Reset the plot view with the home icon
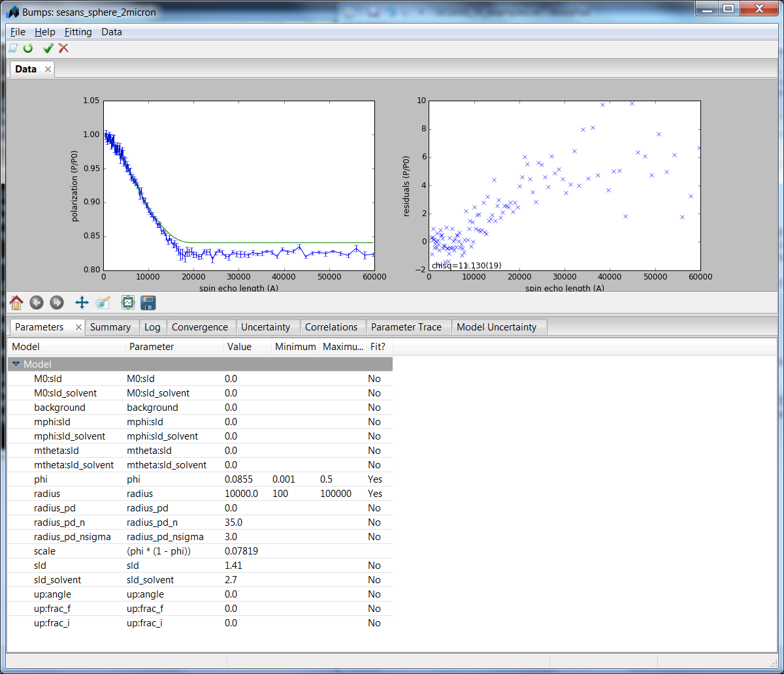The height and width of the screenshot is (674, 784). (x=16, y=302)
